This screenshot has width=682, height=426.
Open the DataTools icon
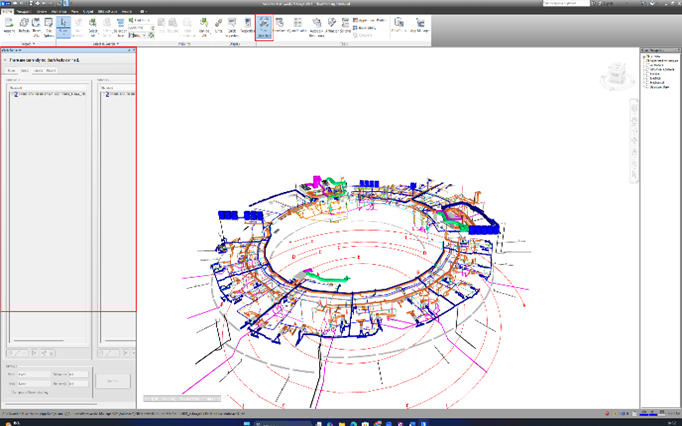coord(422,27)
